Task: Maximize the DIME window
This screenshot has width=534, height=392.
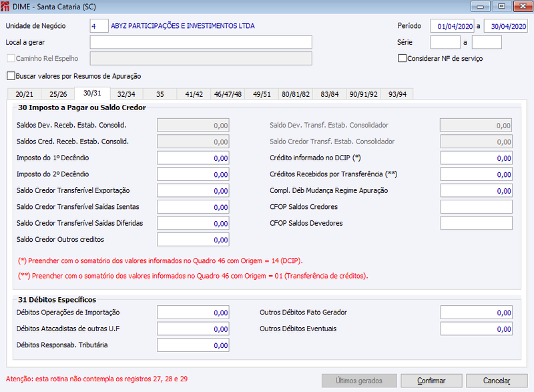Action: 501,6
